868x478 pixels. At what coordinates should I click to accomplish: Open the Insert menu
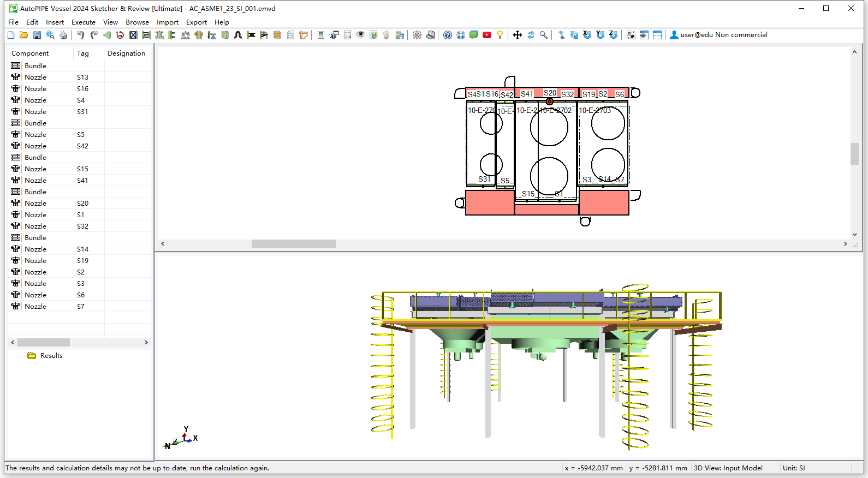pos(55,22)
